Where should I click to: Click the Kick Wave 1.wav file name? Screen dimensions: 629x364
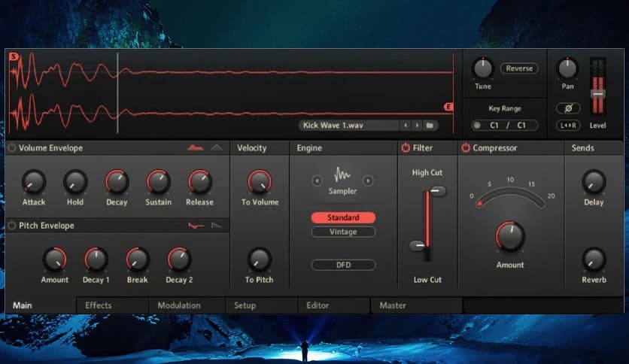click(x=333, y=126)
